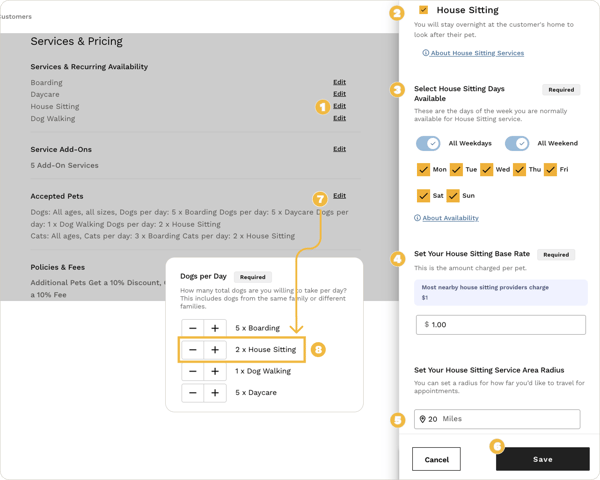Click the location pin icon in radius field
The height and width of the screenshot is (480, 600).
(x=423, y=419)
